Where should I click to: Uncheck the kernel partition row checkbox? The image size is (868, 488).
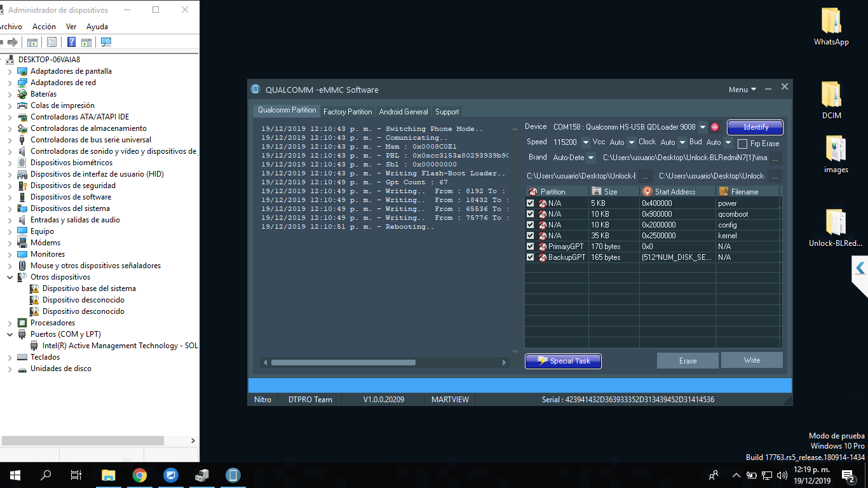[x=531, y=236]
